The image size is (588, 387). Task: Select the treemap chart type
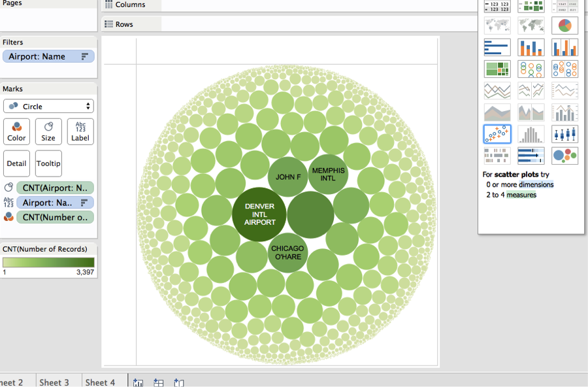[497, 69]
